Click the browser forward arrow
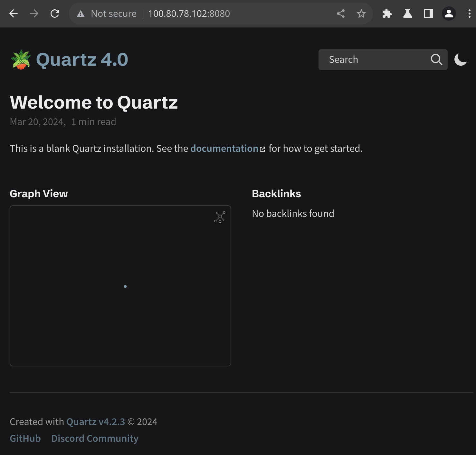This screenshot has width=476, height=455. (x=34, y=14)
